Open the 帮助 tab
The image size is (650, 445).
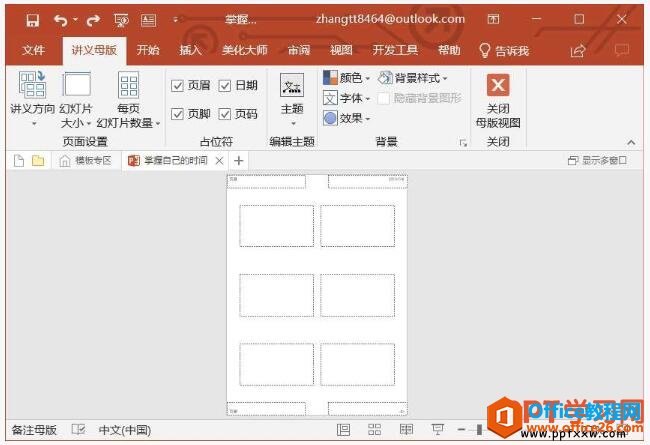pos(449,50)
